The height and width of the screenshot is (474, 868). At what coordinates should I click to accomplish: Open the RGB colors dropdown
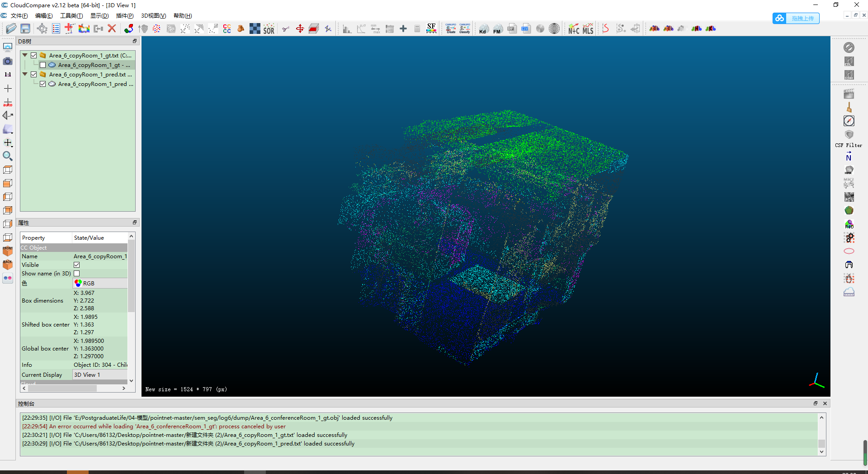coord(100,283)
